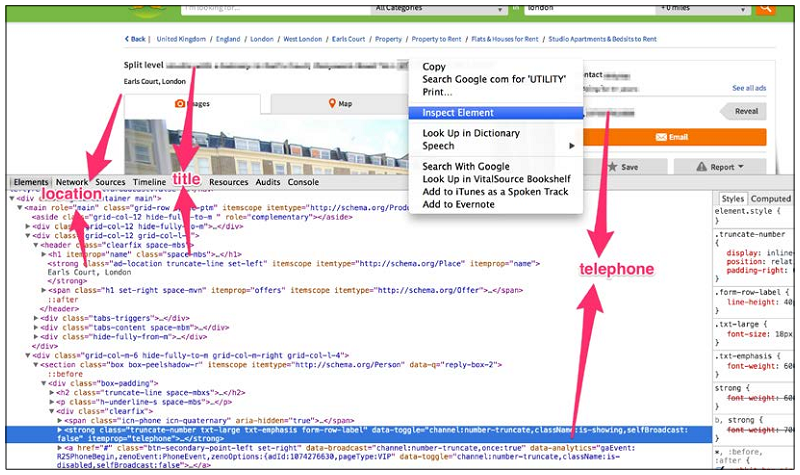Viewport: 800px width, 475px height.
Task: Switch to the Network tab in DevTools
Action: pyautogui.click(x=72, y=182)
